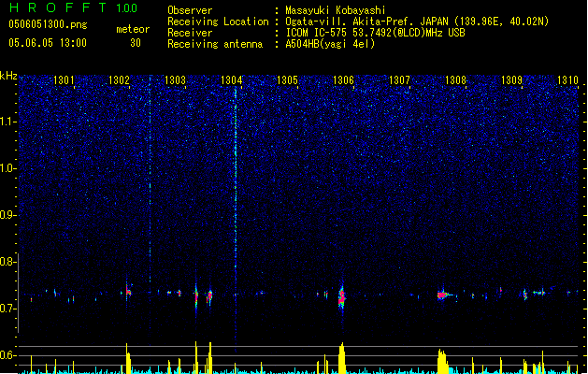Click the 1305 time marker
Viewport: 588px width, 374px height.
(287, 79)
